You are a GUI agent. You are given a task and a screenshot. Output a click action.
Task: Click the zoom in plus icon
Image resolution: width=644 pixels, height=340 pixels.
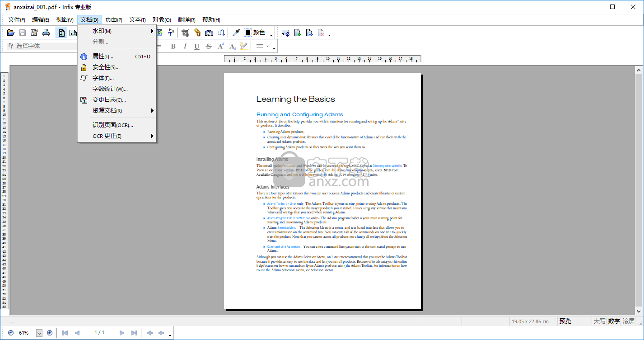pos(50,333)
